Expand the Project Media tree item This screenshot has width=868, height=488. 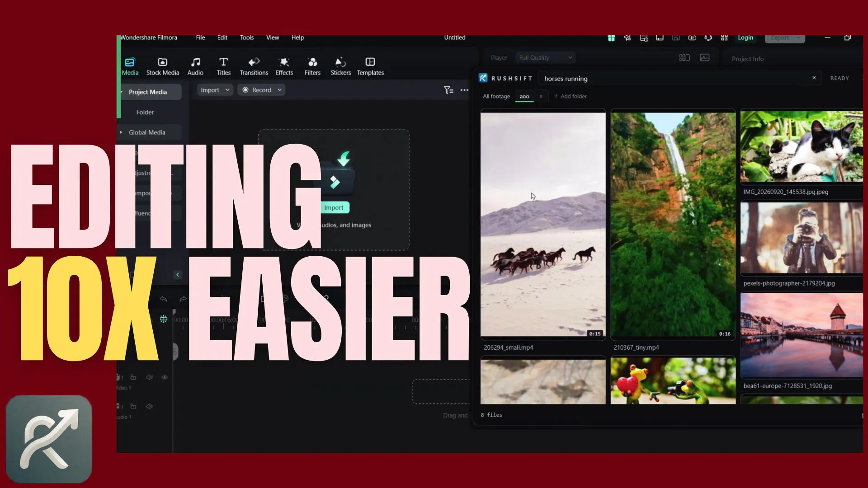click(150, 92)
